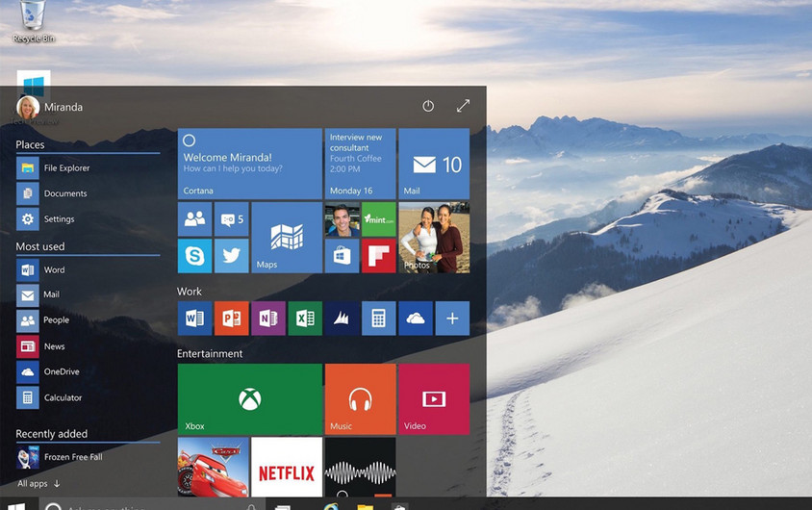This screenshot has height=510, width=812.
Task: Open the Store shopping bag tile
Action: (x=343, y=256)
